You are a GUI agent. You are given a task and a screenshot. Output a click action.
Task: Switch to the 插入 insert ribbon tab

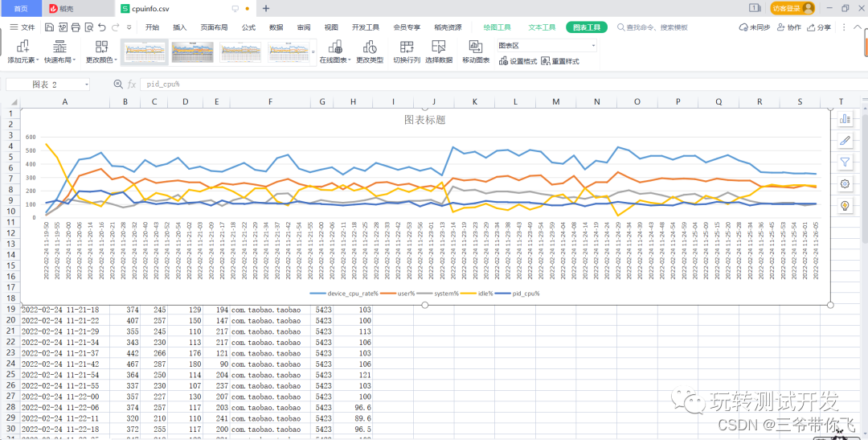[x=180, y=27]
